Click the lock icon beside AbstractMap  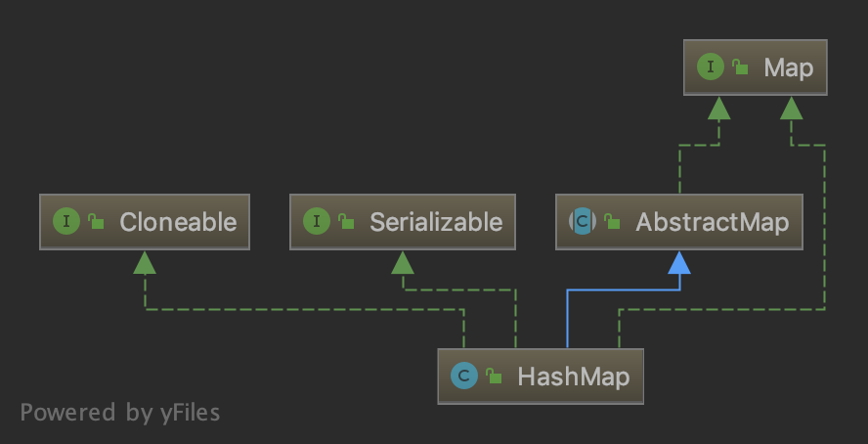[612, 222]
